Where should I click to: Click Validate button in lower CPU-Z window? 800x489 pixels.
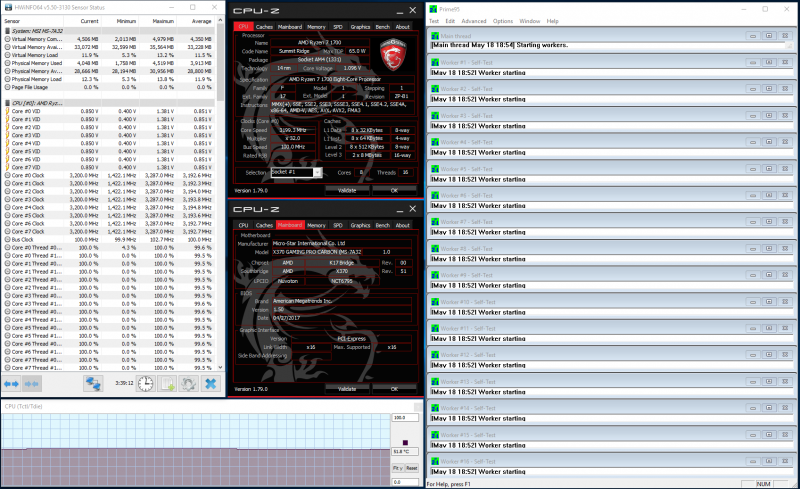coord(347,389)
